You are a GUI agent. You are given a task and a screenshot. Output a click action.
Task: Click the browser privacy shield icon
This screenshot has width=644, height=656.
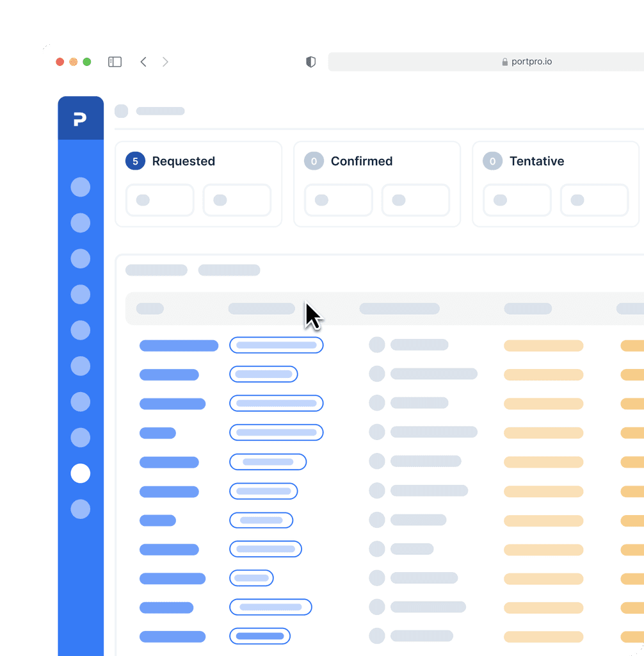[310, 61]
